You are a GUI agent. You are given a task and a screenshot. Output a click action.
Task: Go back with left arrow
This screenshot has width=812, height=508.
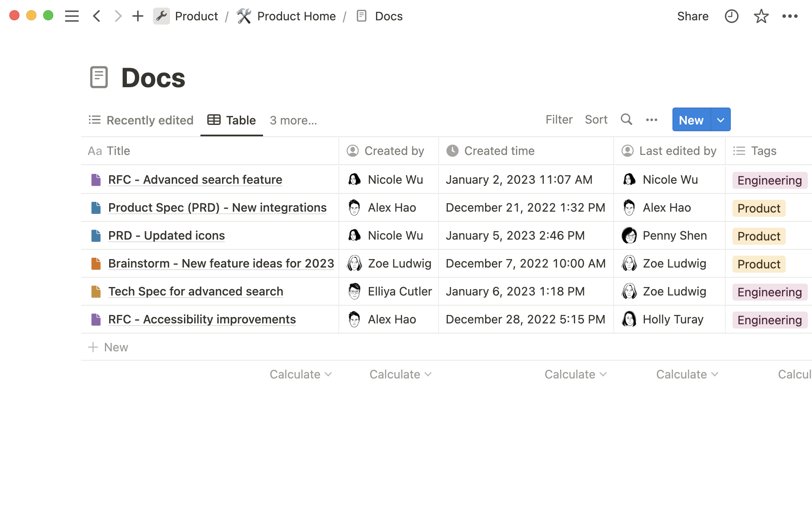tap(96, 16)
